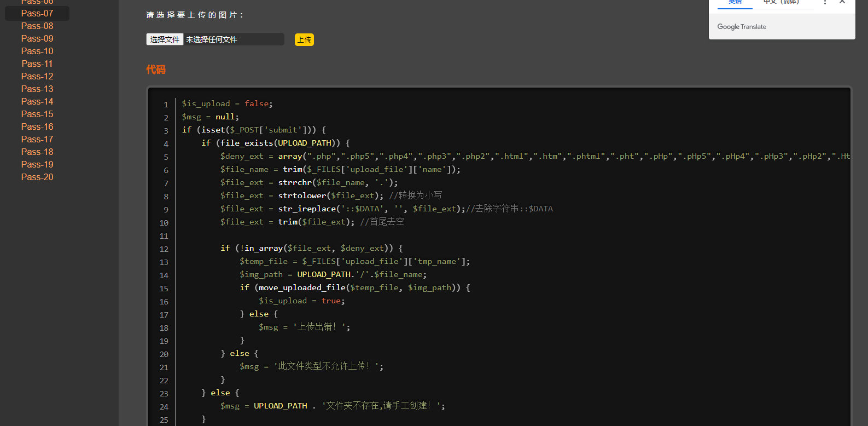Switch to the 英语 translate tab

[x=735, y=3]
